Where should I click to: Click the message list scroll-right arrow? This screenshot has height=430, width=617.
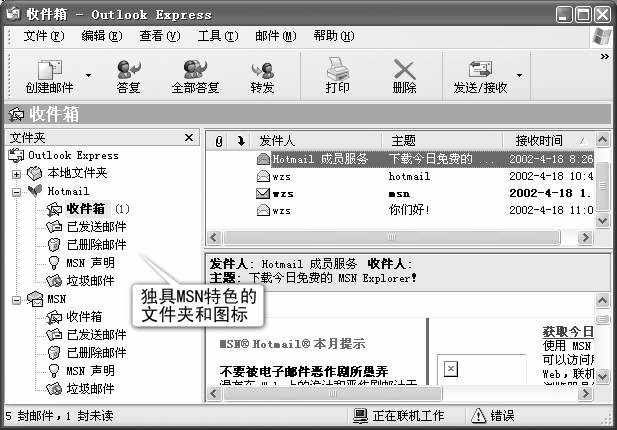click(x=586, y=237)
